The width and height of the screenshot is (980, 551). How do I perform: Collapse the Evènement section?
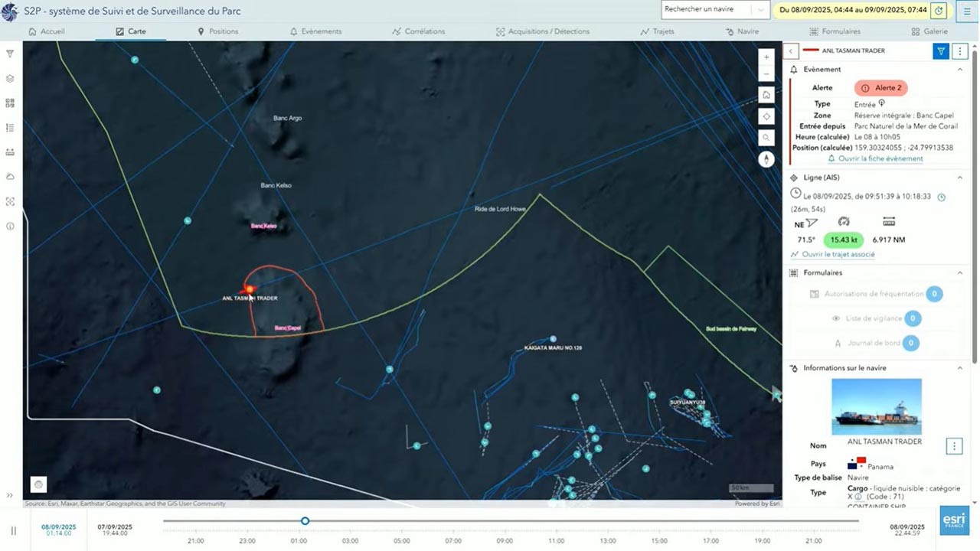tap(960, 69)
